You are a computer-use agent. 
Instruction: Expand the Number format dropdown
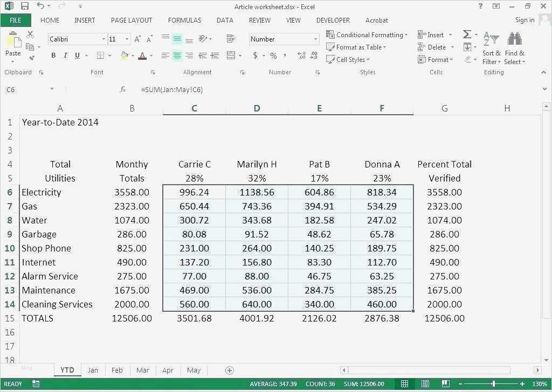(x=315, y=39)
